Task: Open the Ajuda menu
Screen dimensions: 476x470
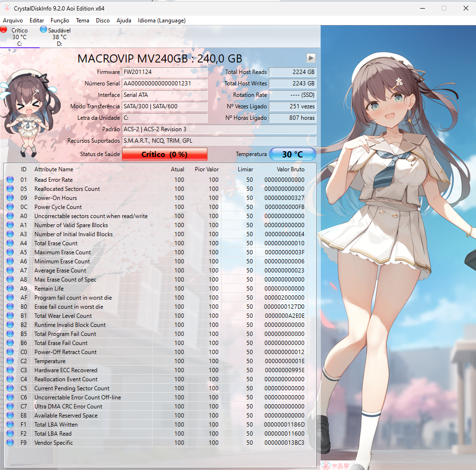Action: click(124, 21)
